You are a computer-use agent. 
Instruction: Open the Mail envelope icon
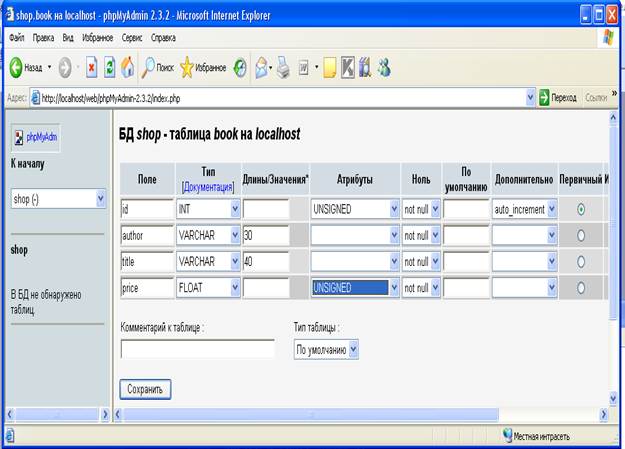(x=261, y=67)
